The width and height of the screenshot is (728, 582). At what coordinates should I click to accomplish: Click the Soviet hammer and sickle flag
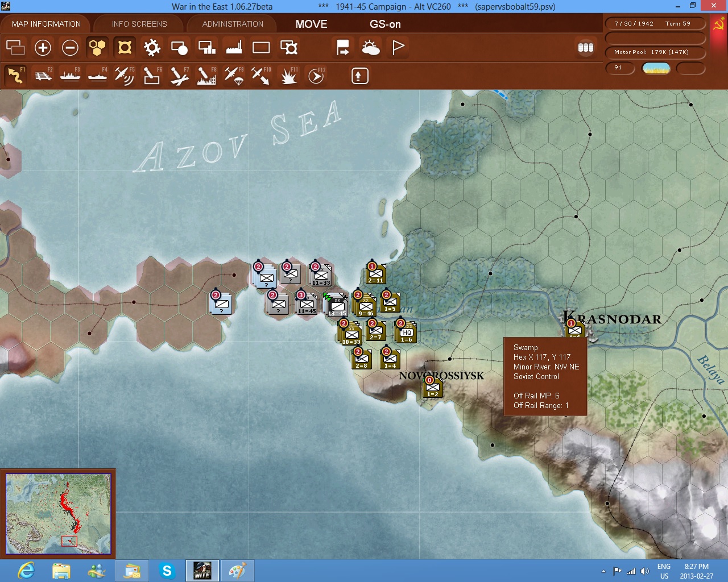pyautogui.click(x=719, y=24)
